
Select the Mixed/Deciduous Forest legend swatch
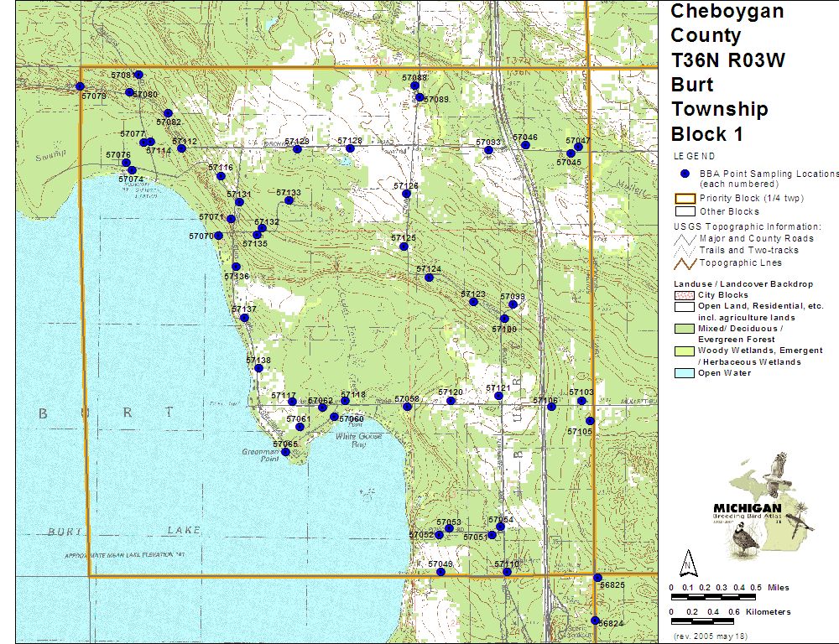[685, 329]
